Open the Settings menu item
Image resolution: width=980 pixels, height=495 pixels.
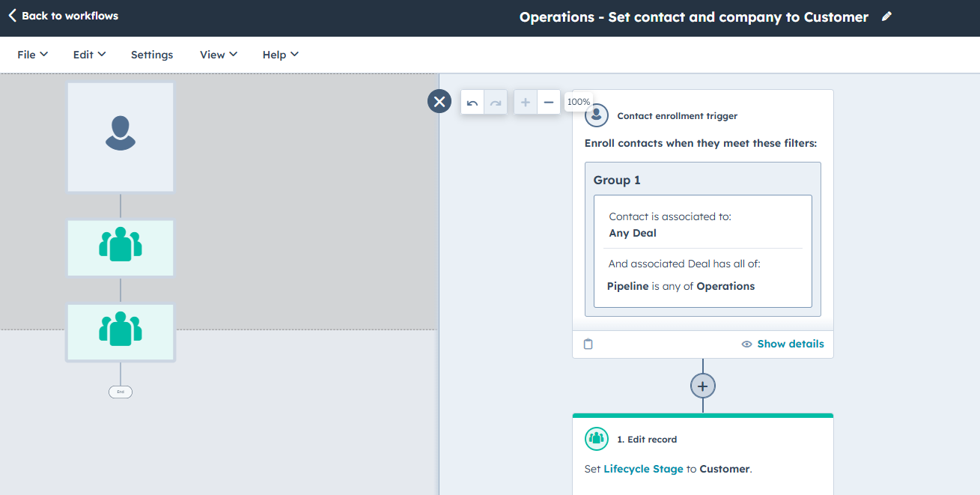pyautogui.click(x=152, y=55)
